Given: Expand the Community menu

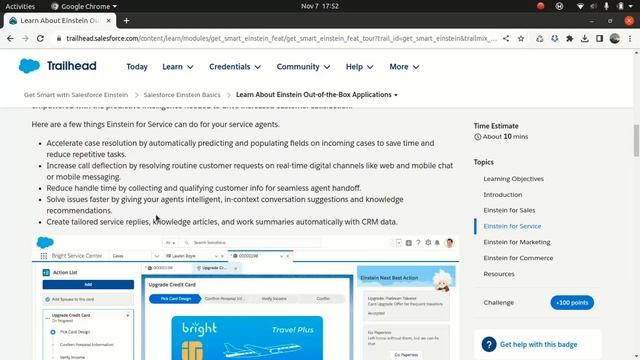Looking at the screenshot, I should [303, 67].
